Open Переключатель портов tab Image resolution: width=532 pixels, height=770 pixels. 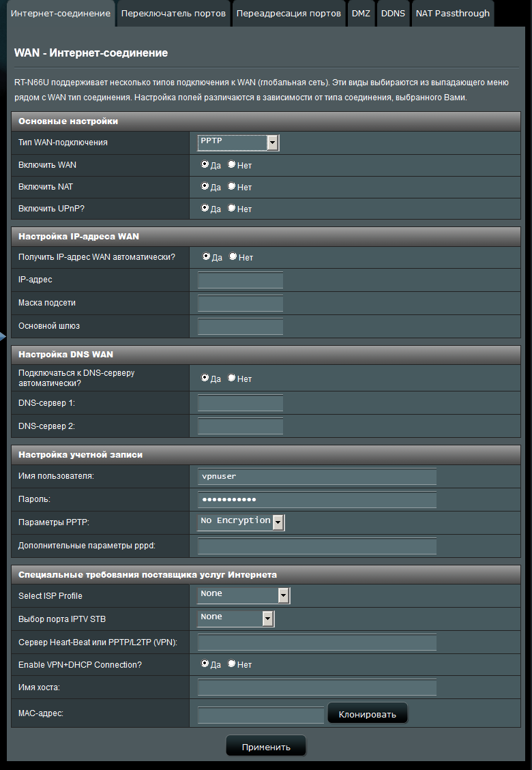point(173,13)
